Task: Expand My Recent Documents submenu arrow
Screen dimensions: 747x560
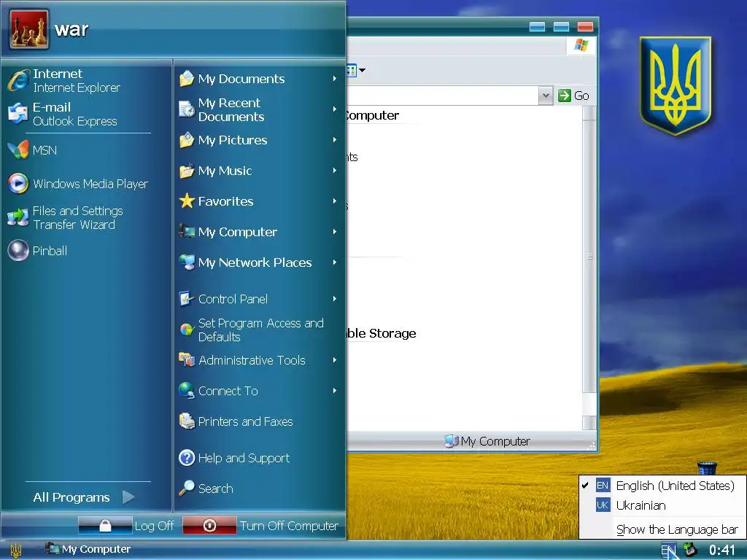Action: (x=335, y=109)
